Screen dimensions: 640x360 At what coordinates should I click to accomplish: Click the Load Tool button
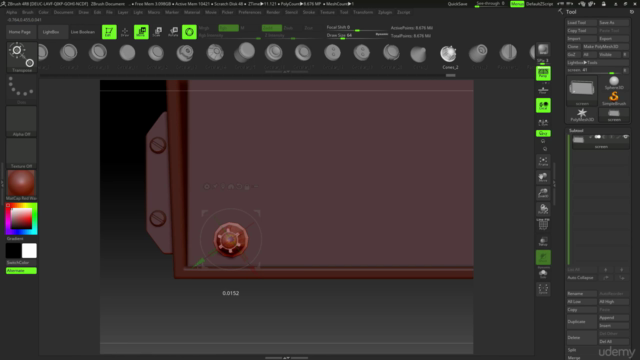tap(581, 22)
